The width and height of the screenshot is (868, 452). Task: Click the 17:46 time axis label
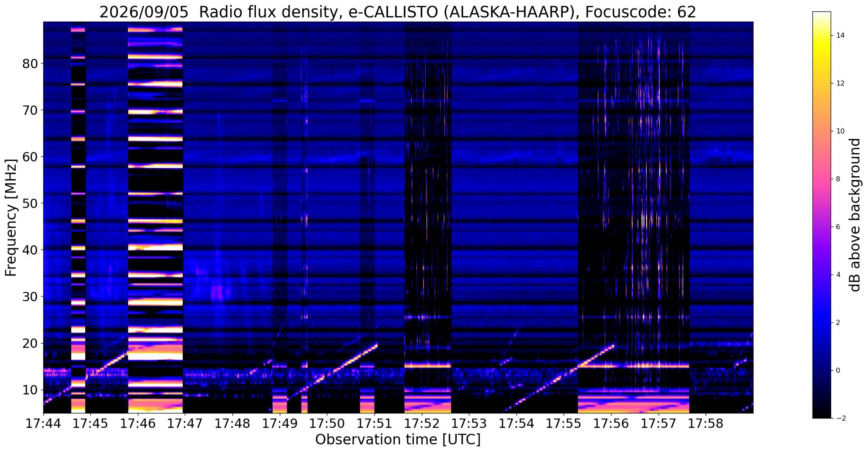coord(138,424)
